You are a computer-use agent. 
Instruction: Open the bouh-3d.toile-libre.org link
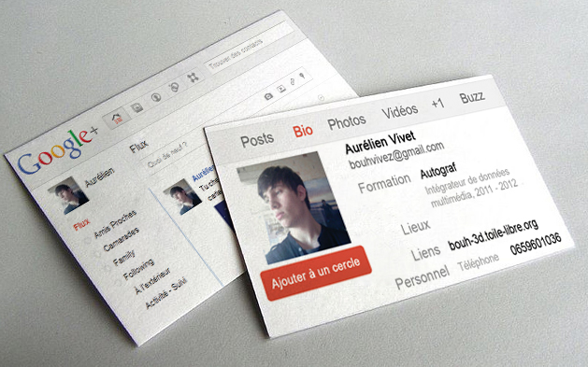[494, 234]
